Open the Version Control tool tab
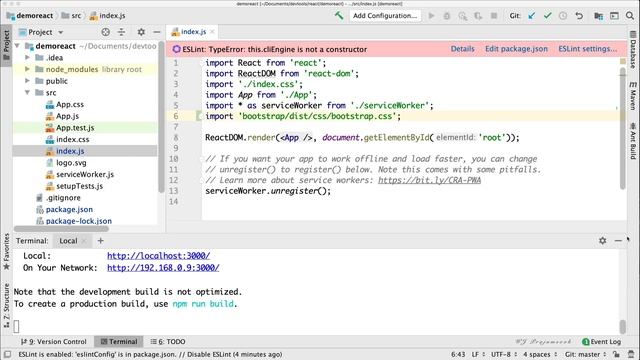Image resolution: width=640 pixels, height=360 pixels. tap(53, 342)
